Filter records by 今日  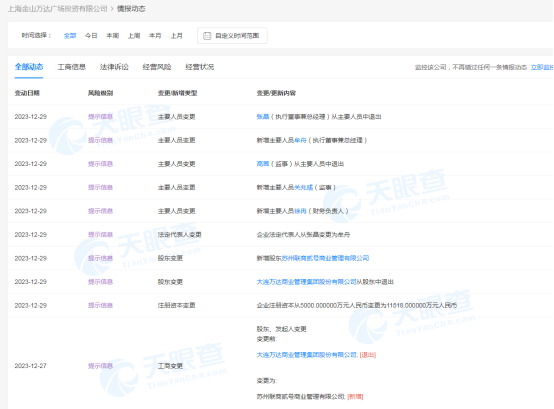(x=91, y=36)
